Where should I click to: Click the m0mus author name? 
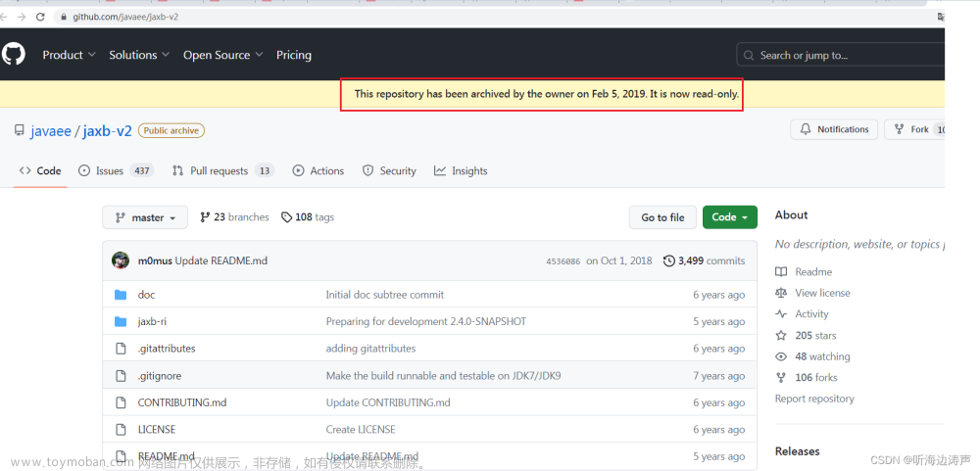tap(155, 260)
